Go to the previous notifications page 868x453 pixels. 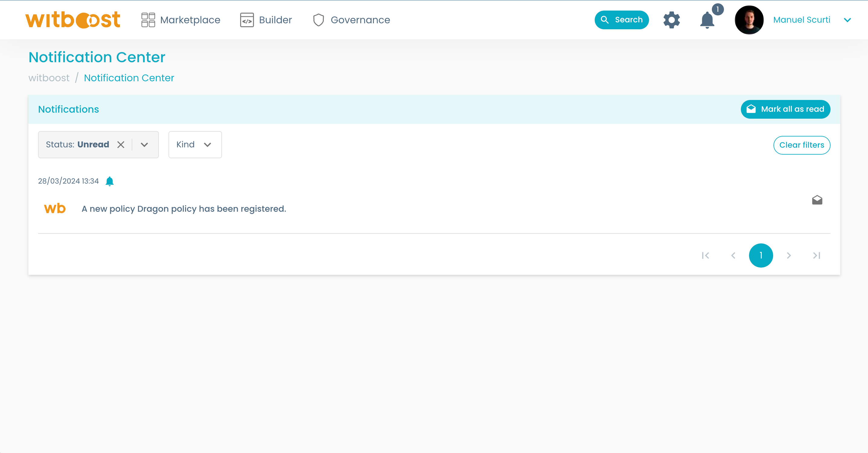(733, 255)
